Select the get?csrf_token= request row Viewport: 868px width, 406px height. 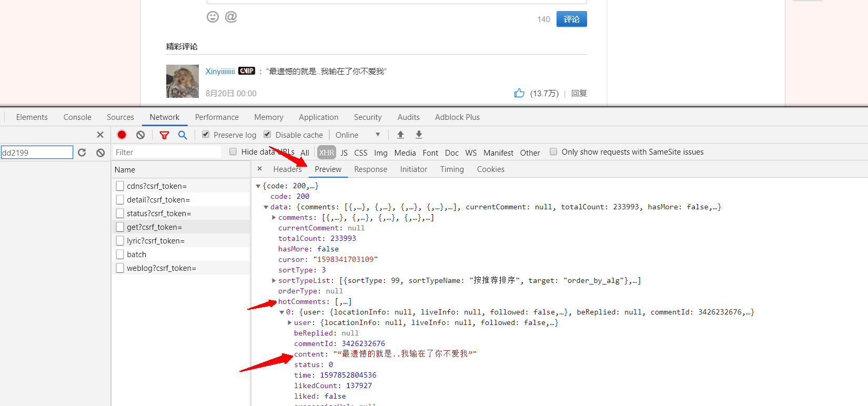tap(181, 227)
